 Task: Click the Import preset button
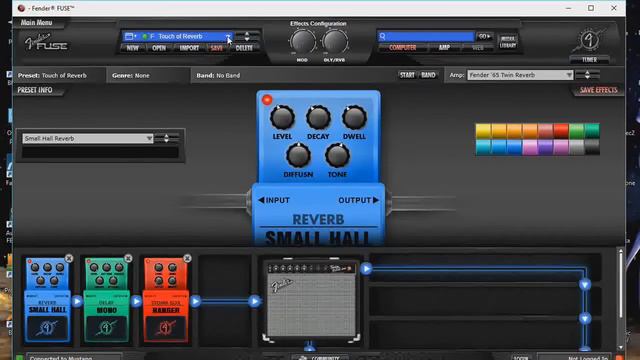[x=189, y=48]
